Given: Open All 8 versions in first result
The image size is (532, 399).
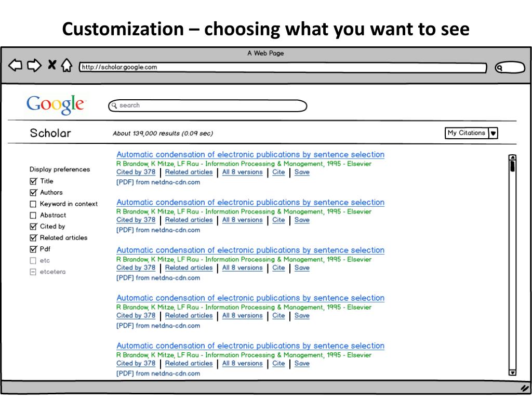Looking at the screenshot, I should click(x=242, y=172).
